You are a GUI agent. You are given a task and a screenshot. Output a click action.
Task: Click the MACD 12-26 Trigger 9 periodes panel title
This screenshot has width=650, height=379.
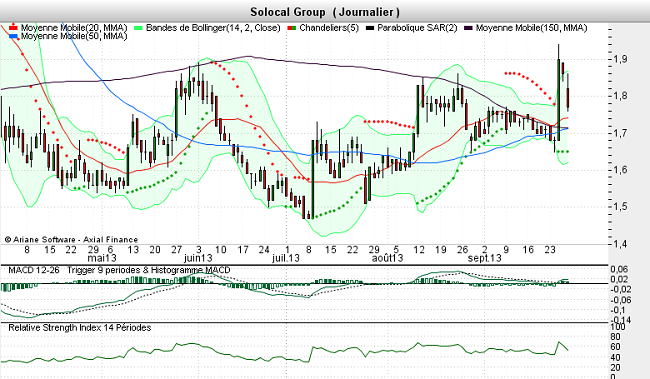pyautogui.click(x=119, y=270)
